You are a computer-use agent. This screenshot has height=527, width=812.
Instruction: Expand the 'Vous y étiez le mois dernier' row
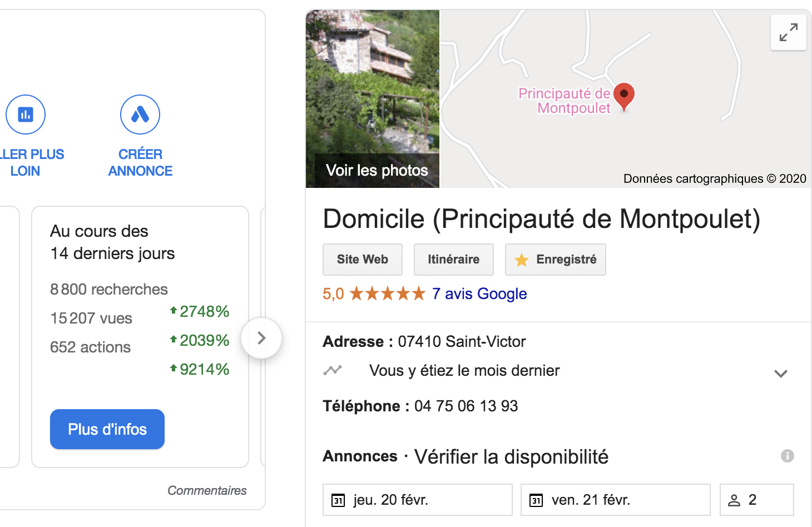(x=781, y=374)
